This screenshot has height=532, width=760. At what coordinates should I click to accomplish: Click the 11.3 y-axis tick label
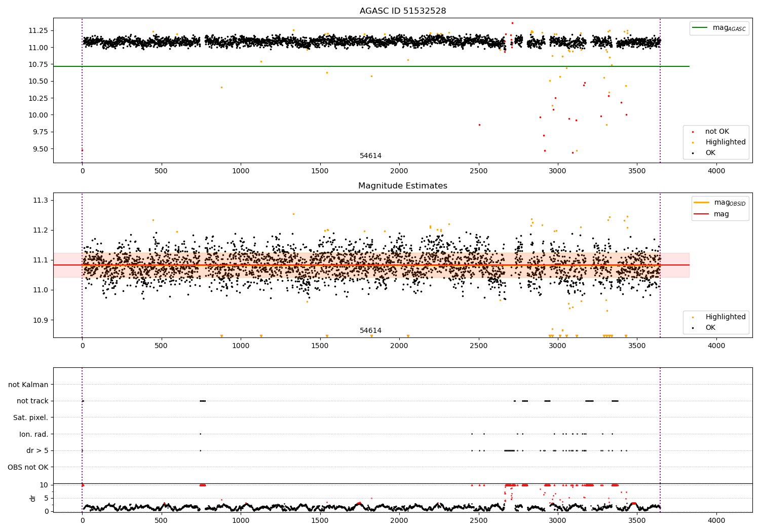point(41,201)
